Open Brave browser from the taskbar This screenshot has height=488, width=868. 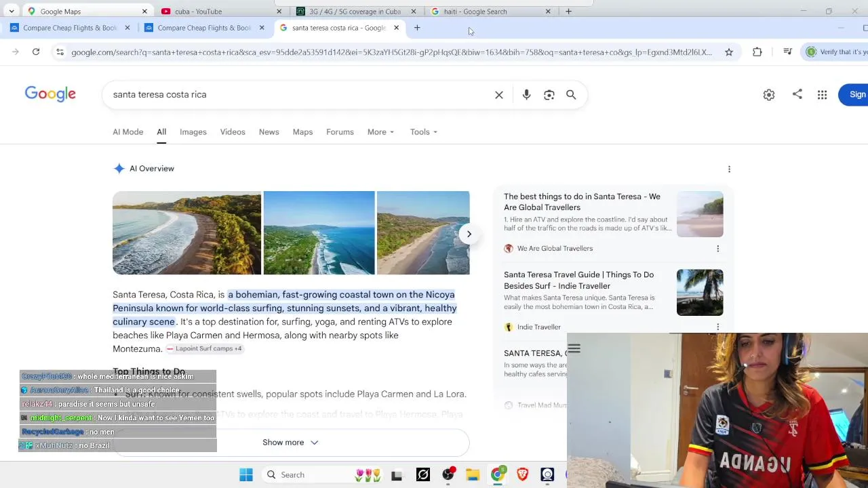(522, 475)
